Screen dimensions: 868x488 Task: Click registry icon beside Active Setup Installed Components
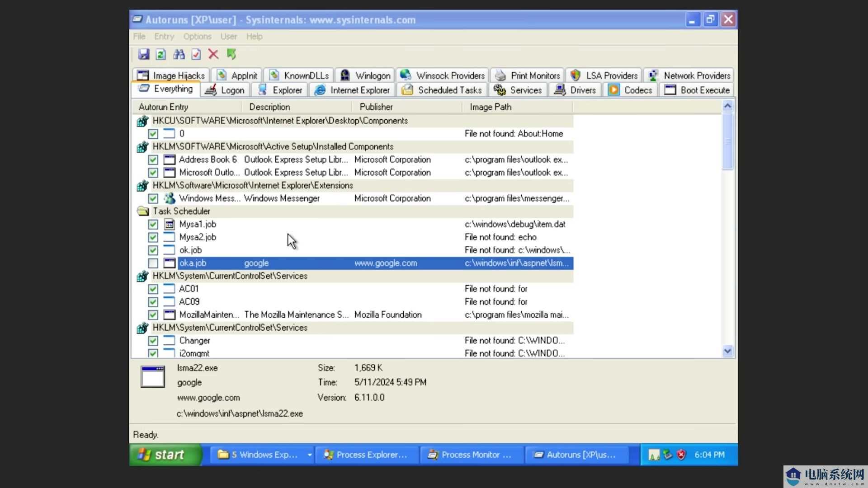pyautogui.click(x=143, y=147)
